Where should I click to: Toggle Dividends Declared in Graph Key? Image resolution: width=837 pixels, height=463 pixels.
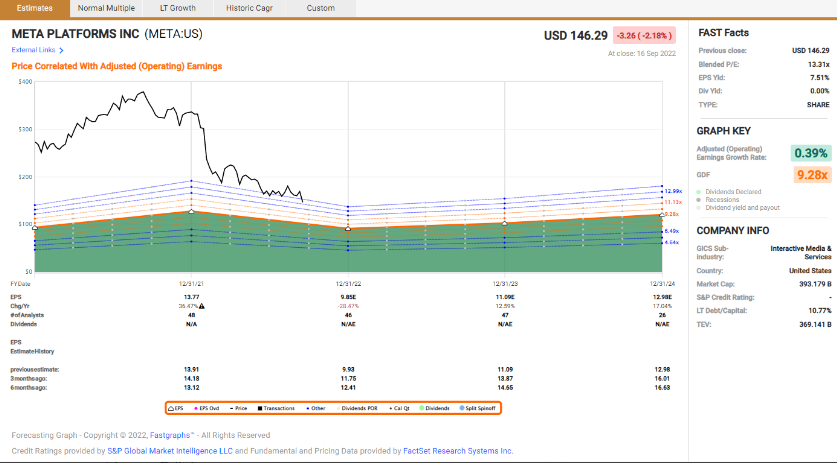pyautogui.click(x=729, y=192)
